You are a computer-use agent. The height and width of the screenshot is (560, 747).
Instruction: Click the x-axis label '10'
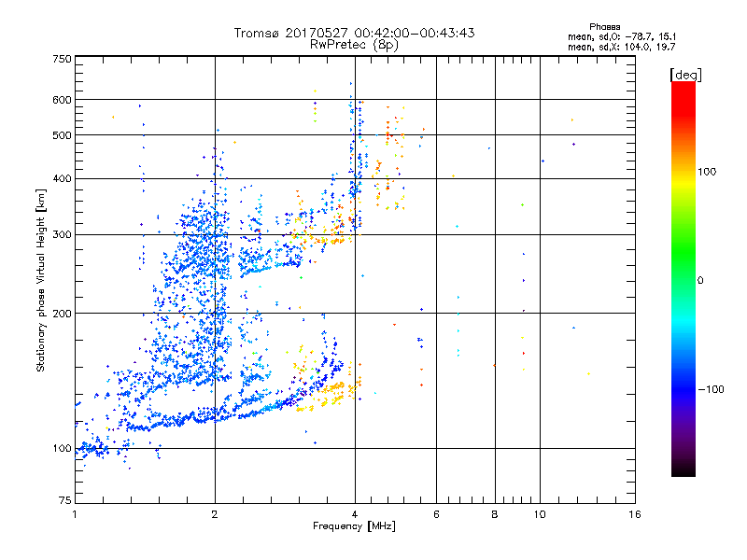[540, 514]
